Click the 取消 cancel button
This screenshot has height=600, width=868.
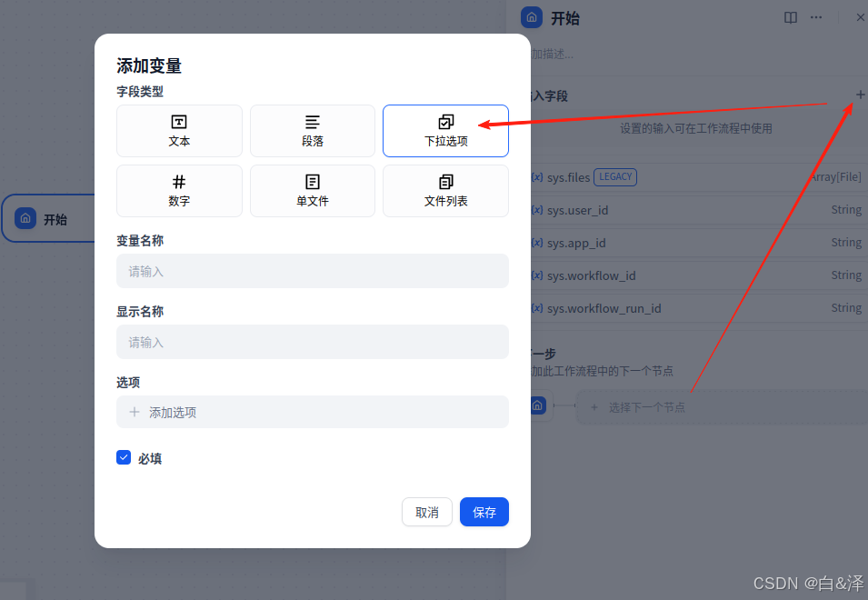tap(426, 512)
